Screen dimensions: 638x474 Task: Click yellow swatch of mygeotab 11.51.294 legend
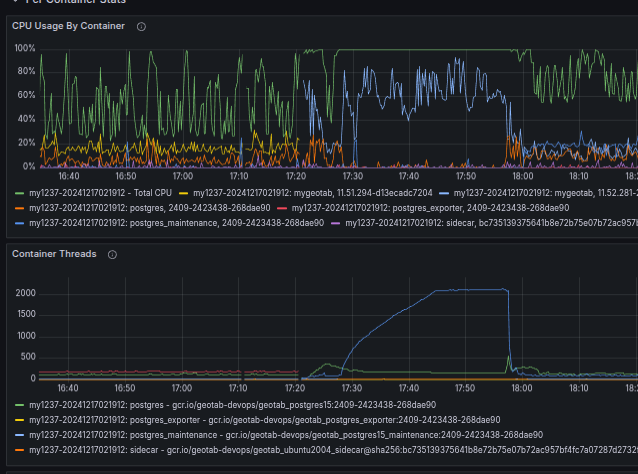(x=184, y=193)
